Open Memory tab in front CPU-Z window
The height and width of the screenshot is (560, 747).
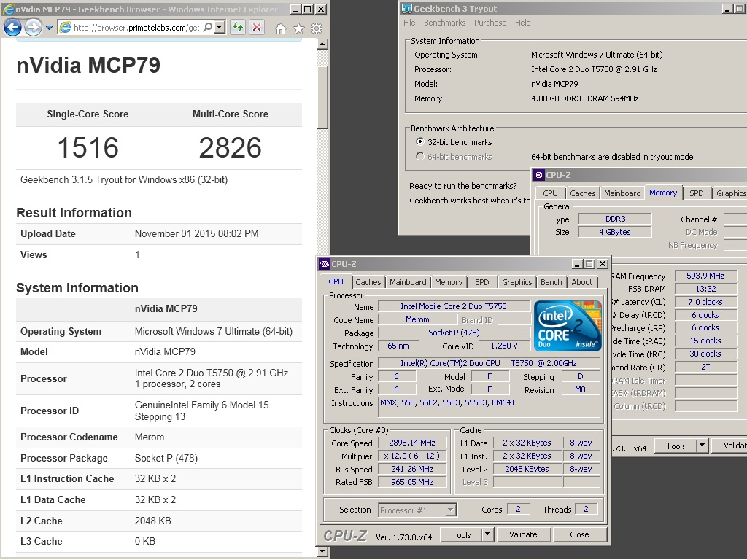point(449,282)
